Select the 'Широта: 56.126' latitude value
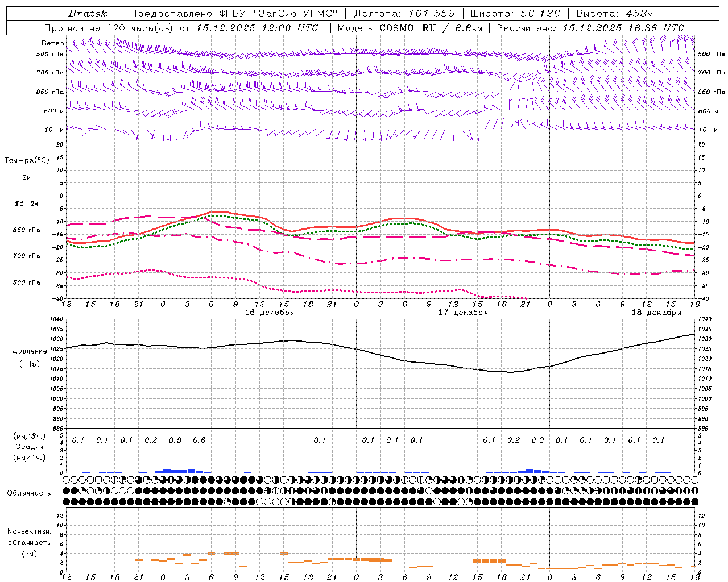Image resolution: width=728 pixels, height=582 pixels. click(515, 14)
